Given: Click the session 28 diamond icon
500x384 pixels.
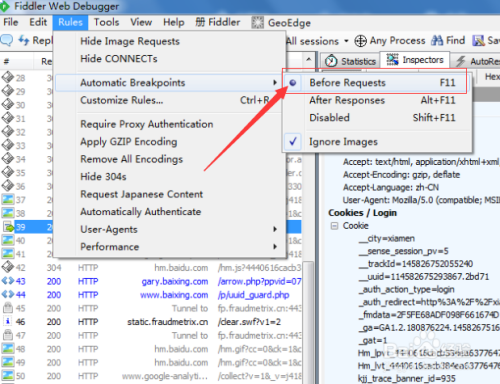Looking at the screenshot, I should 7,77.
